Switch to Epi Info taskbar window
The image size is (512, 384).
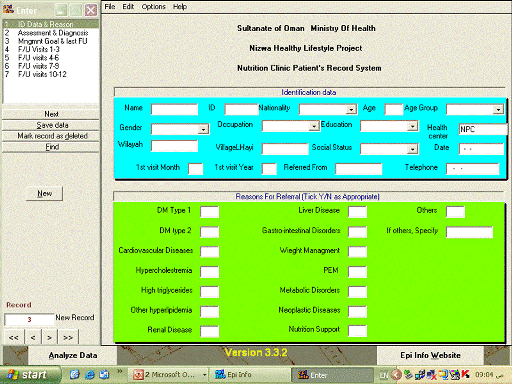pos(249,375)
